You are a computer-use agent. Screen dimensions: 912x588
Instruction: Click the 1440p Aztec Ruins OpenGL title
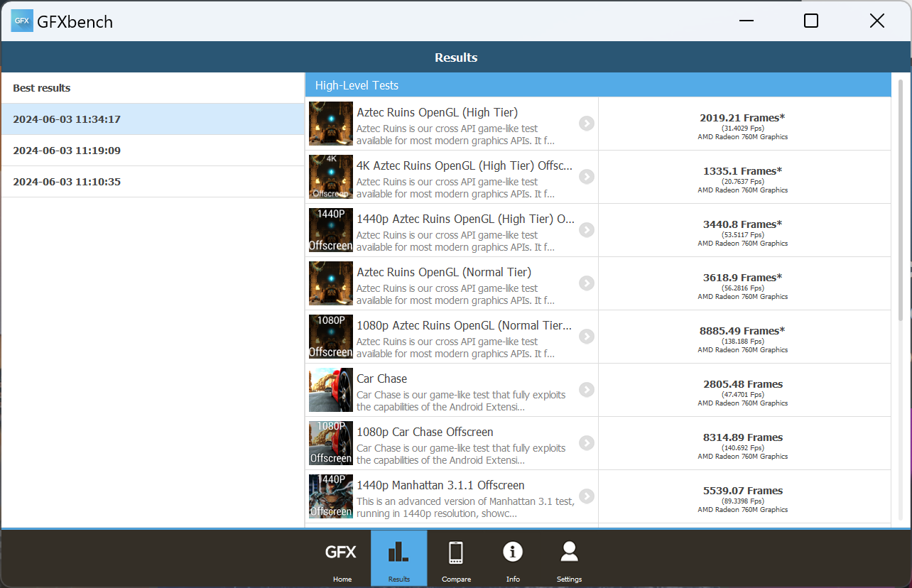465,219
